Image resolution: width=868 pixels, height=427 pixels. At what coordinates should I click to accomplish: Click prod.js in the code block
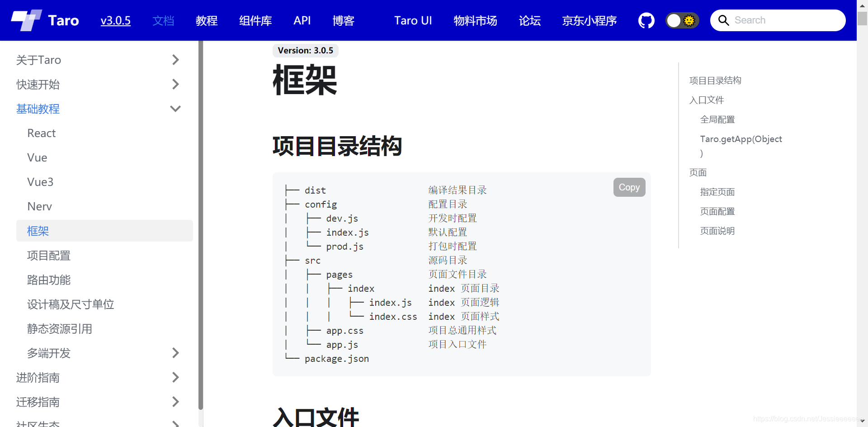[x=345, y=247]
